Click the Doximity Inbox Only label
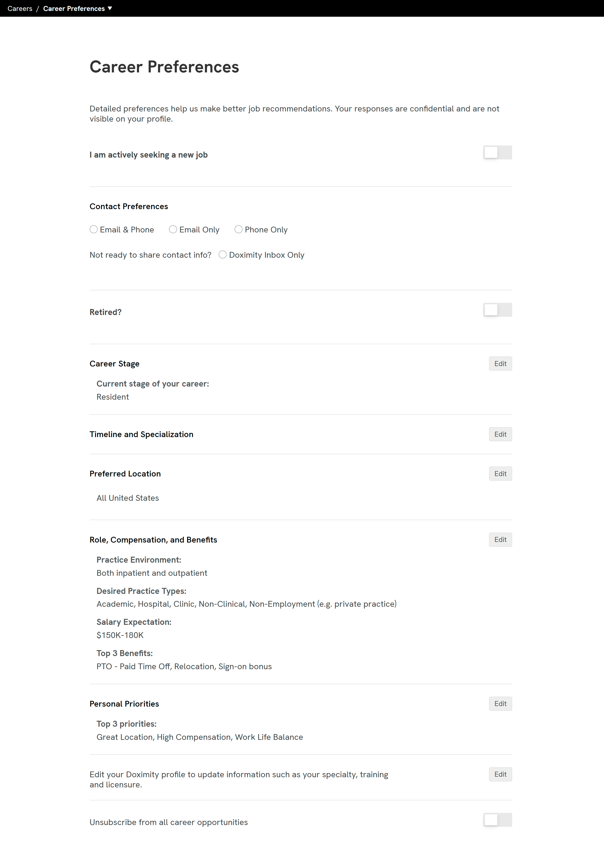Viewport: 604px width, 868px height. [x=267, y=255]
